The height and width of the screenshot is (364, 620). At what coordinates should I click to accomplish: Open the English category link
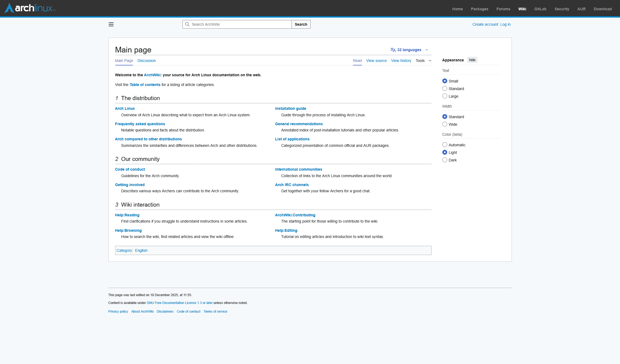(x=141, y=250)
